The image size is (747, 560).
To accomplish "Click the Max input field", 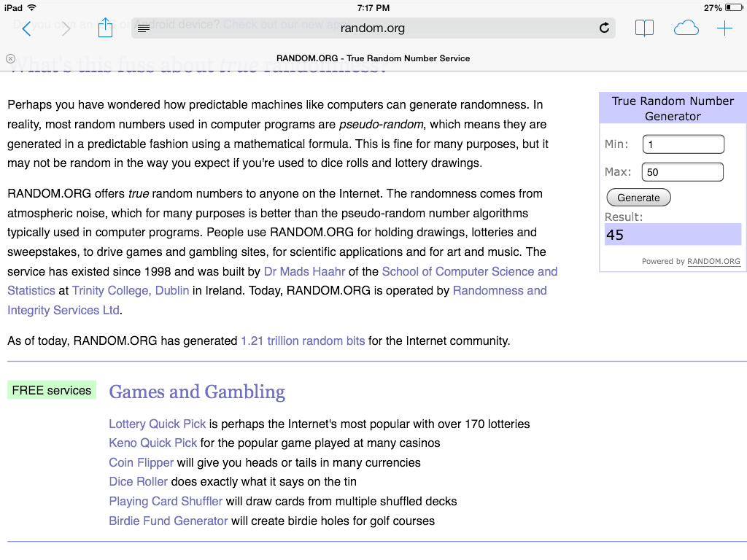I will 683,172.
